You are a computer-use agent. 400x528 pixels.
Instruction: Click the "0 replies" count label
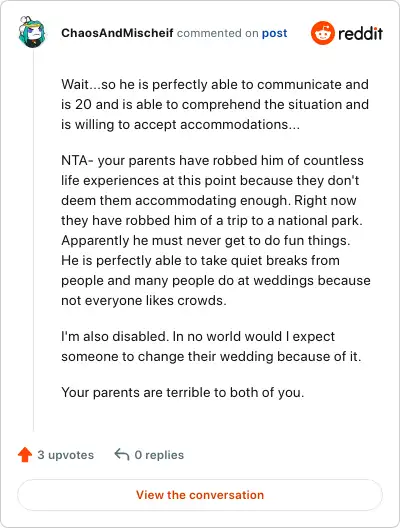pos(159,455)
